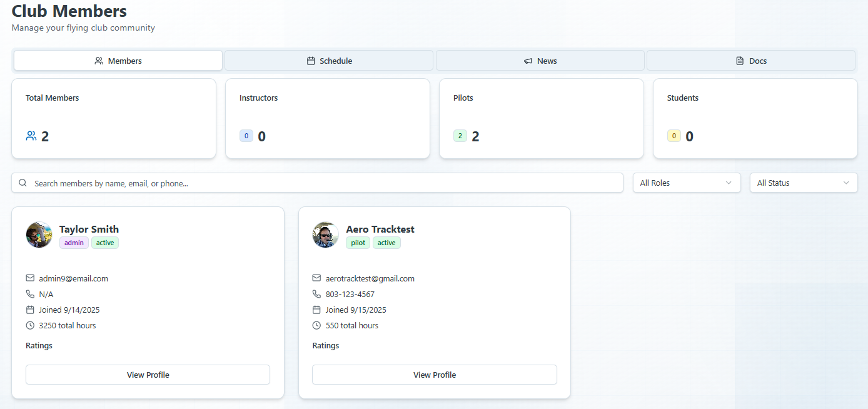Viewport: 868px width, 409px height.
Task: Click the phone icon on Aero Tracktest's card
Action: tap(316, 294)
